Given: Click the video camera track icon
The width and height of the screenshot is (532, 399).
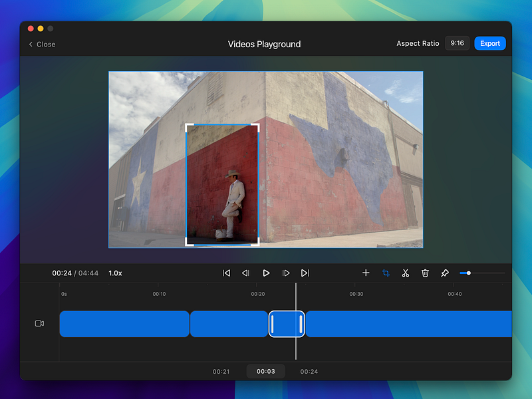Looking at the screenshot, I should (x=39, y=323).
